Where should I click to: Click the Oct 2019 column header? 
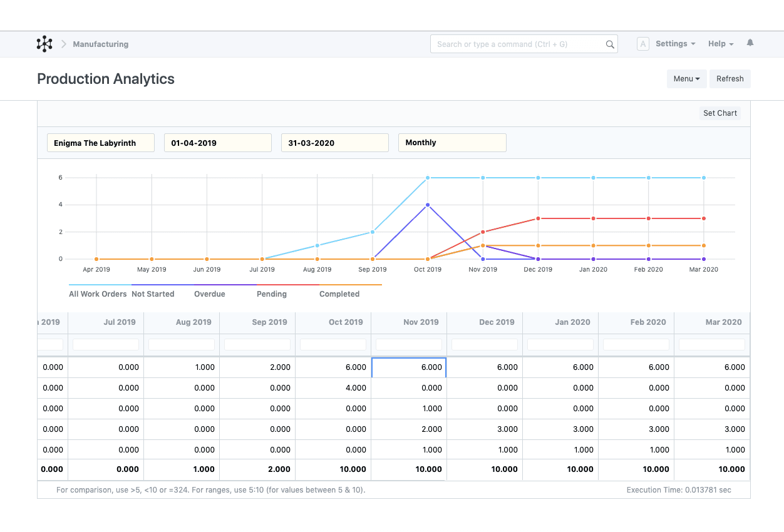333,322
